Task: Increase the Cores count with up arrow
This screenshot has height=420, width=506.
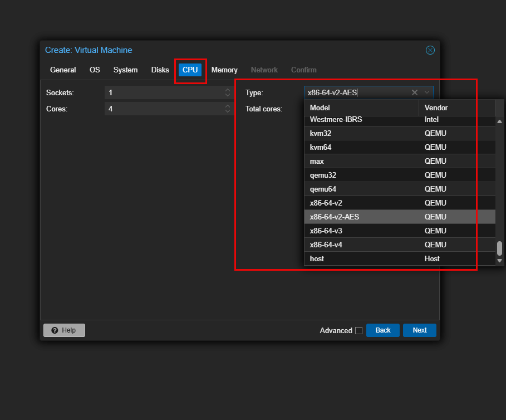Action: 228,106
